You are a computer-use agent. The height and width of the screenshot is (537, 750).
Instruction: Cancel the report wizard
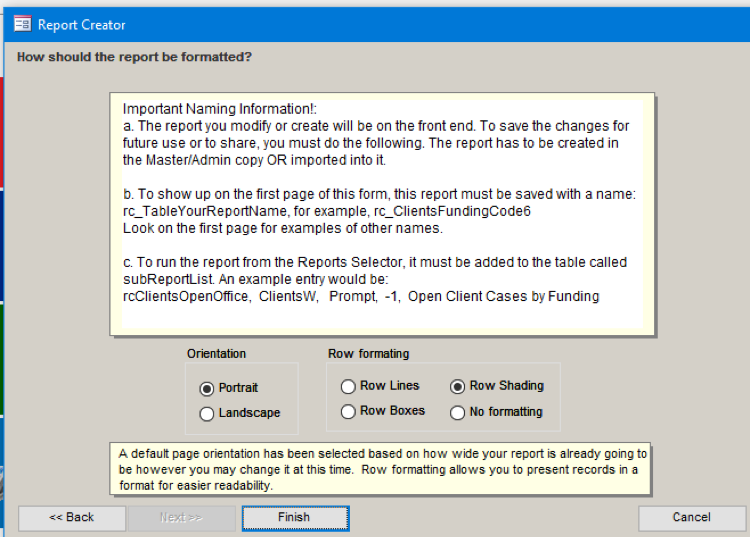click(x=691, y=518)
